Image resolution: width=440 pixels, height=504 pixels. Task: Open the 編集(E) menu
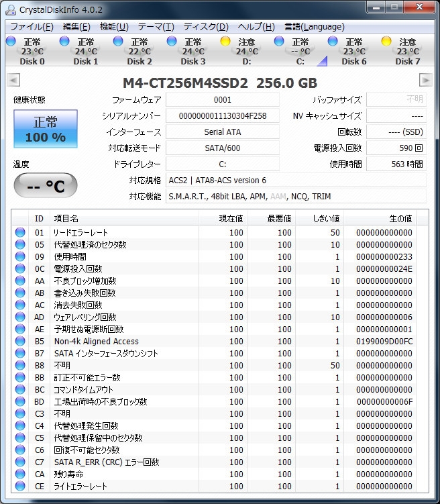(76, 27)
